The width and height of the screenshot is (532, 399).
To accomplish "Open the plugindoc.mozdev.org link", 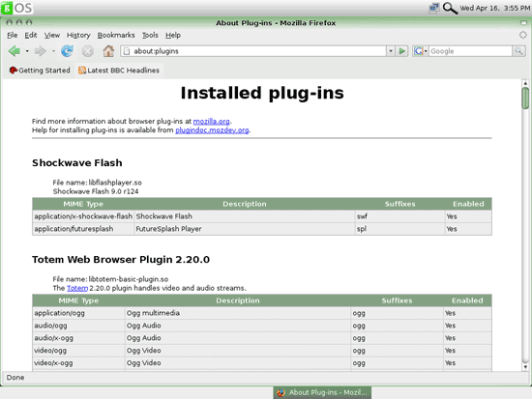I will coord(212,130).
